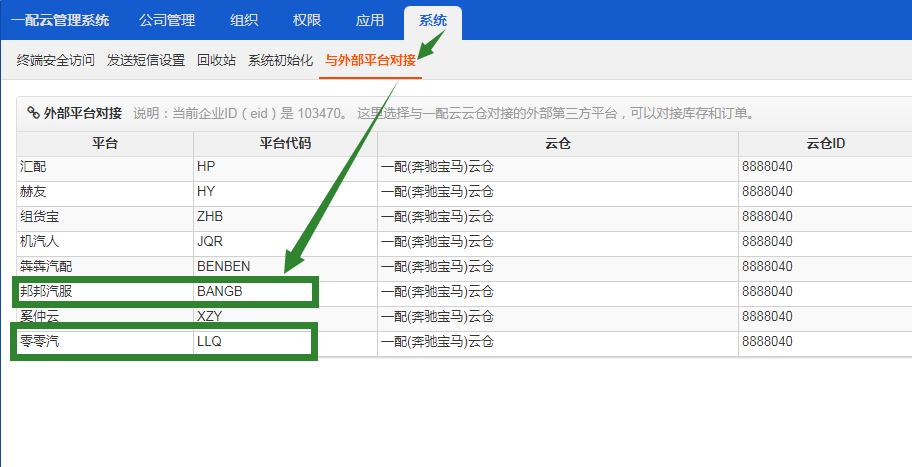Go to the 应用 menu

click(x=369, y=20)
